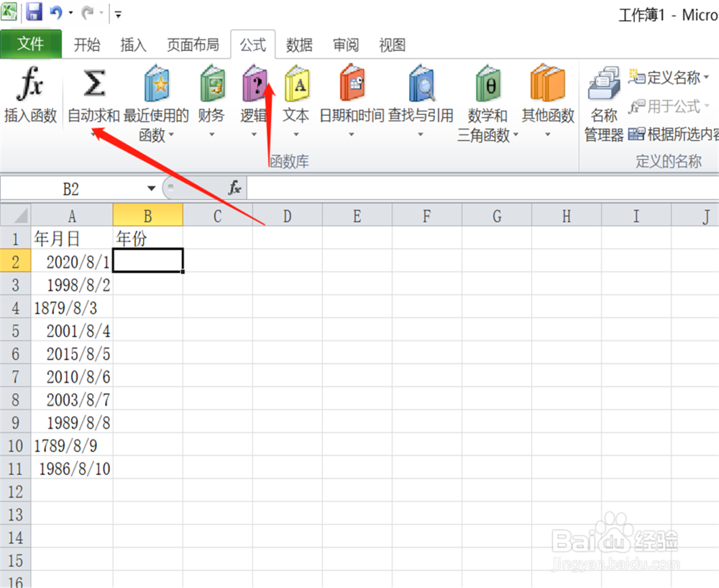Expand the AutoSum dropdown arrow

click(93, 134)
